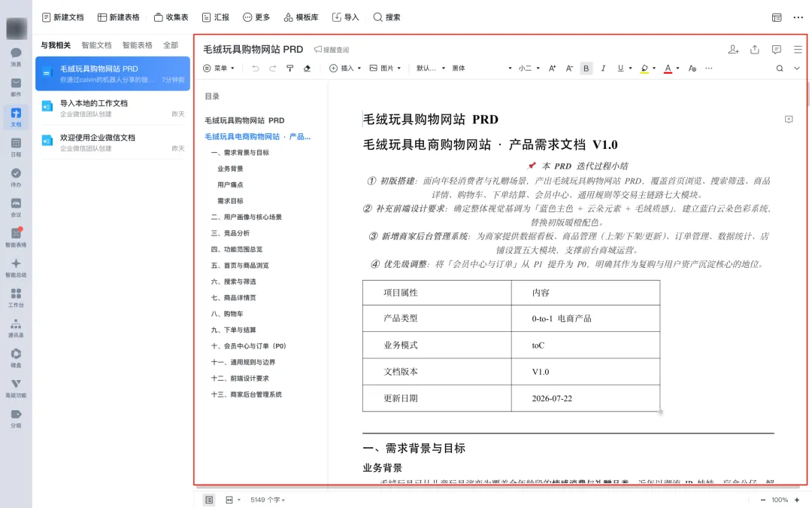
Task: Open the 微盘 drive sidebar icon
Action: 16,357
